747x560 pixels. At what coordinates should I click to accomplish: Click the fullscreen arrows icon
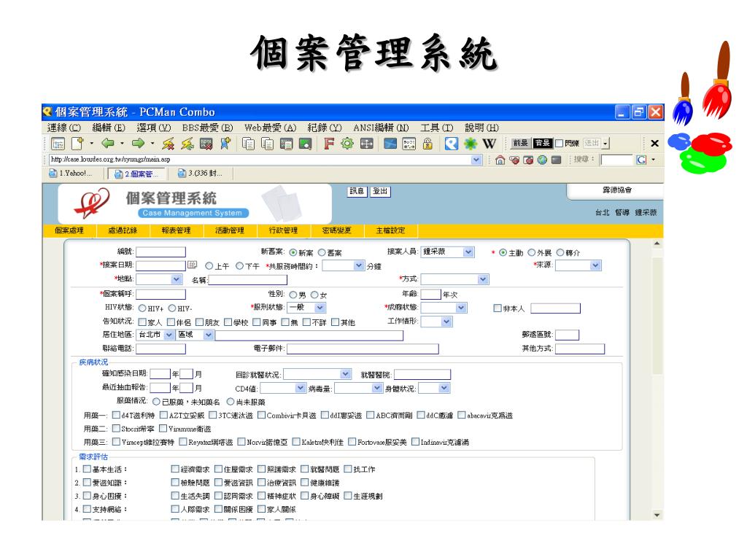tap(366, 144)
